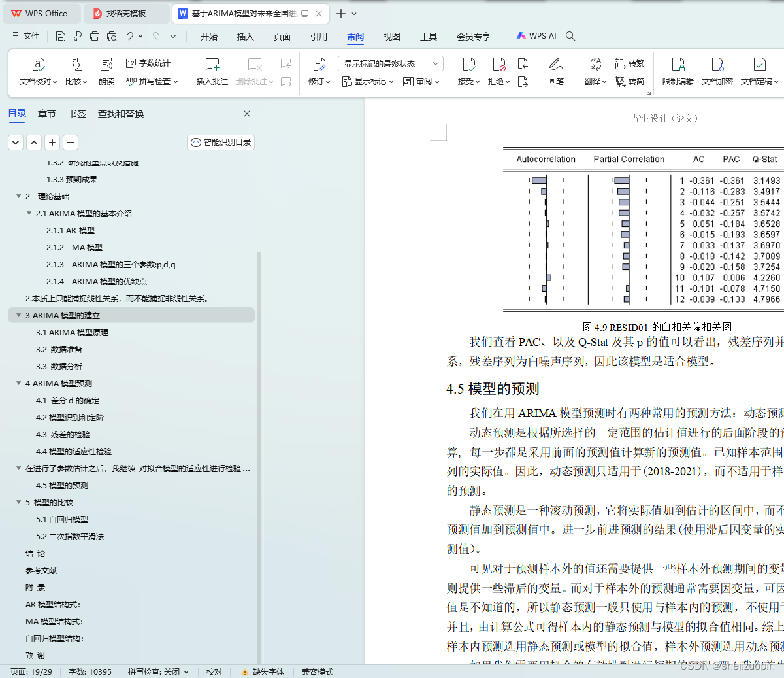Image resolution: width=784 pixels, height=678 pixels.
Task: Close the navigation pane
Action: coord(247,114)
